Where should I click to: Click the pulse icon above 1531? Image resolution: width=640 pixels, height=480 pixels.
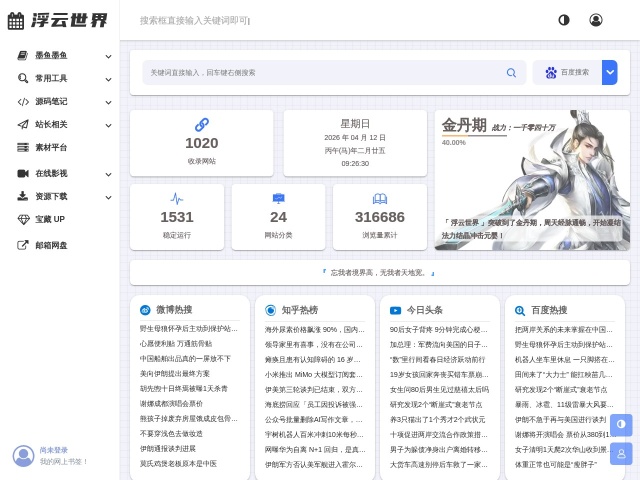[x=177, y=198]
